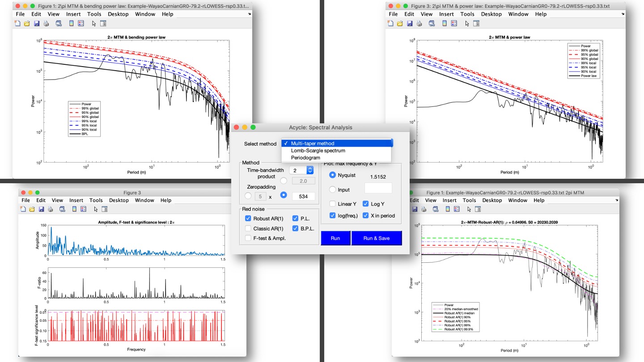
Task: Open Property Inspector icon in Robust-AR(1) figure window
Action: 479,209
